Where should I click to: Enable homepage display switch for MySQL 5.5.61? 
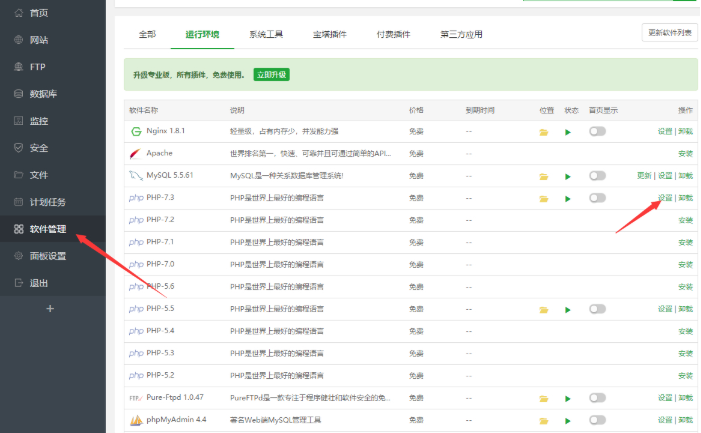point(598,176)
